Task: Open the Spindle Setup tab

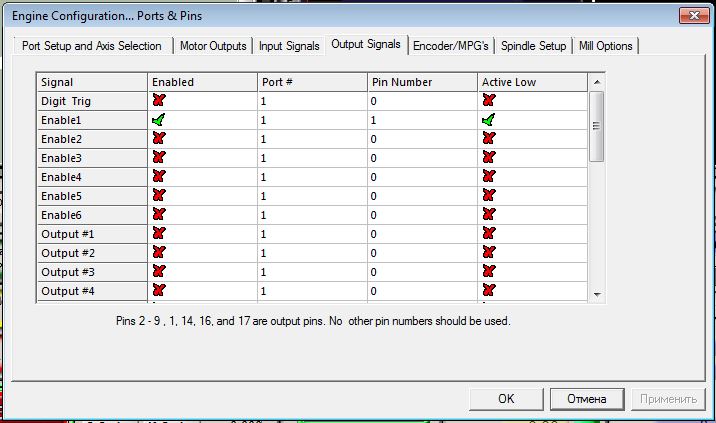Action: [x=533, y=46]
